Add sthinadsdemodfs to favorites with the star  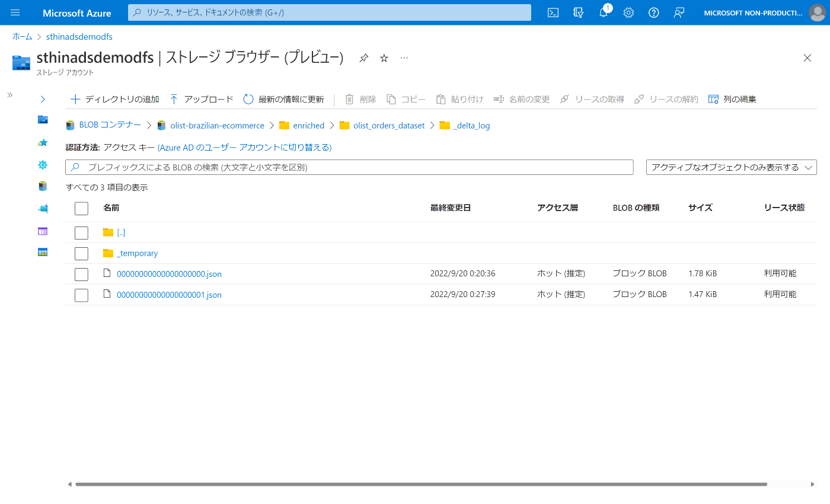pyautogui.click(x=384, y=58)
